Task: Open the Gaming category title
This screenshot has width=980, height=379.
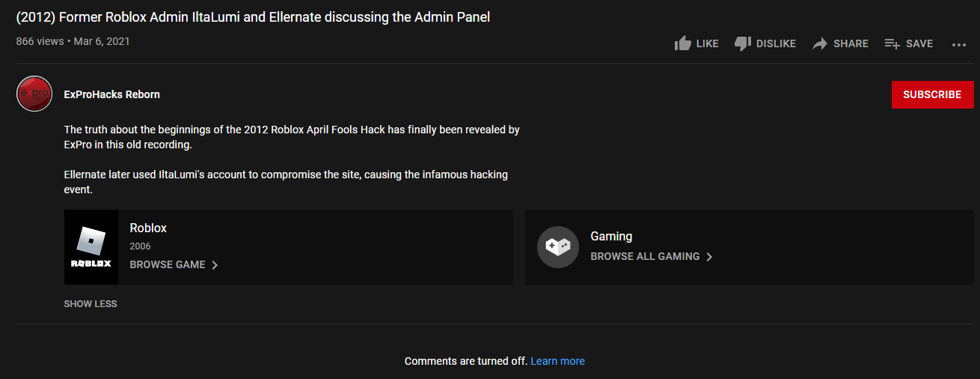Action: tap(611, 236)
